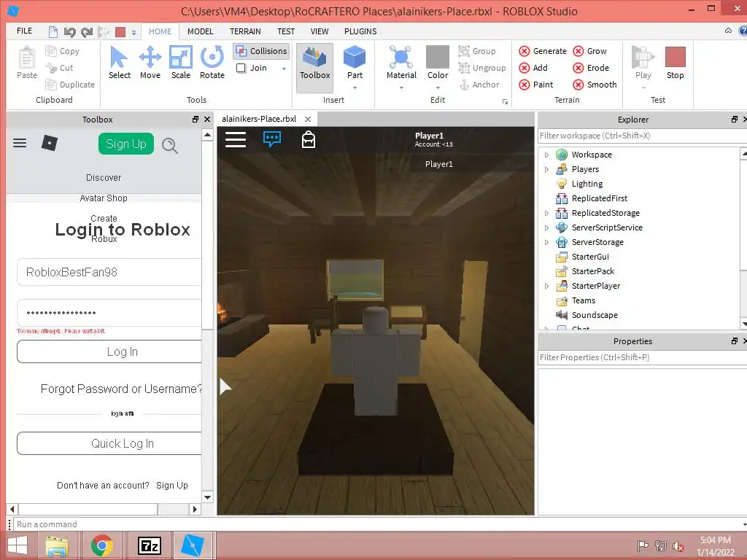Screen dimensions: 747x560
Task: Select the Add terrain tool
Action: (533, 68)
